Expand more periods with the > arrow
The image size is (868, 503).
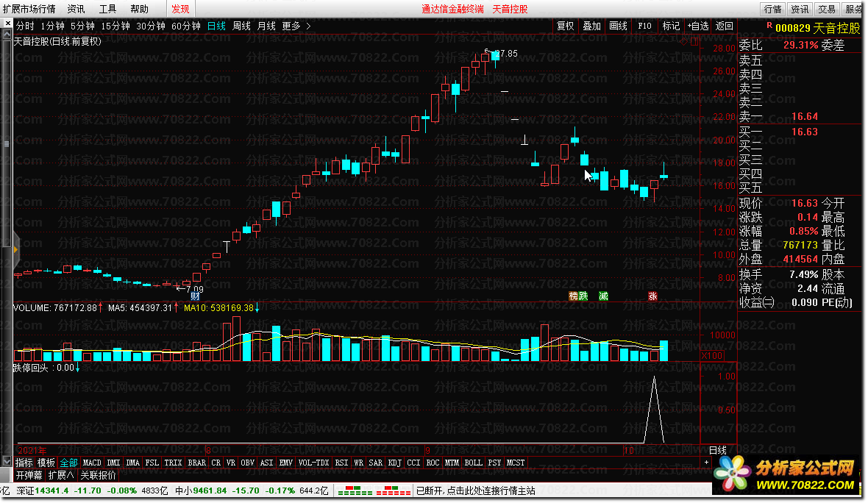click(308, 26)
